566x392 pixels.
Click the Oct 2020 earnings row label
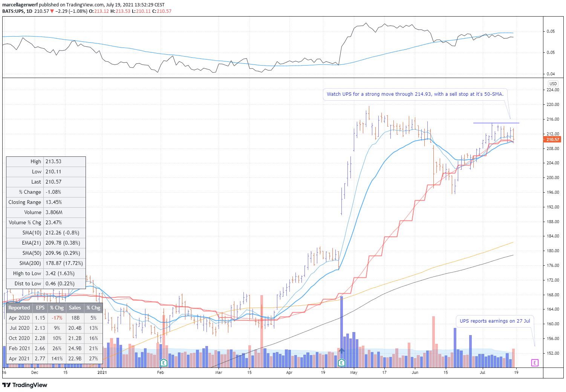click(x=19, y=338)
